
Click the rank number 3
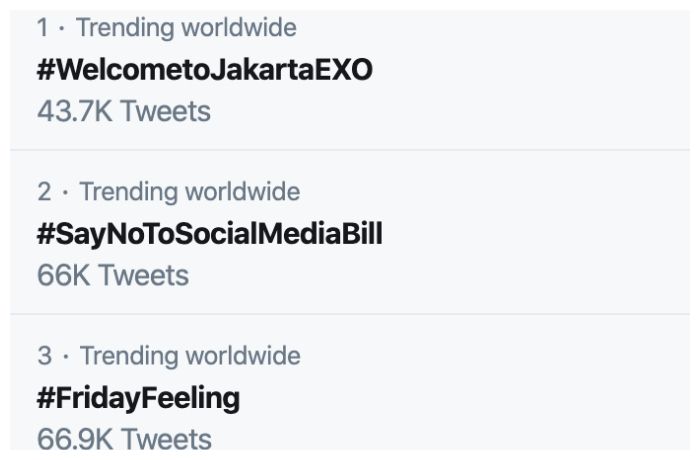coord(45,355)
